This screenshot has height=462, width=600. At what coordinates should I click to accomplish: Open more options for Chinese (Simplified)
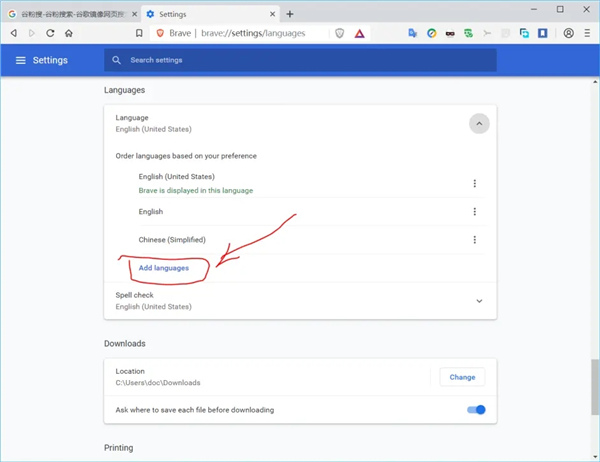474,240
